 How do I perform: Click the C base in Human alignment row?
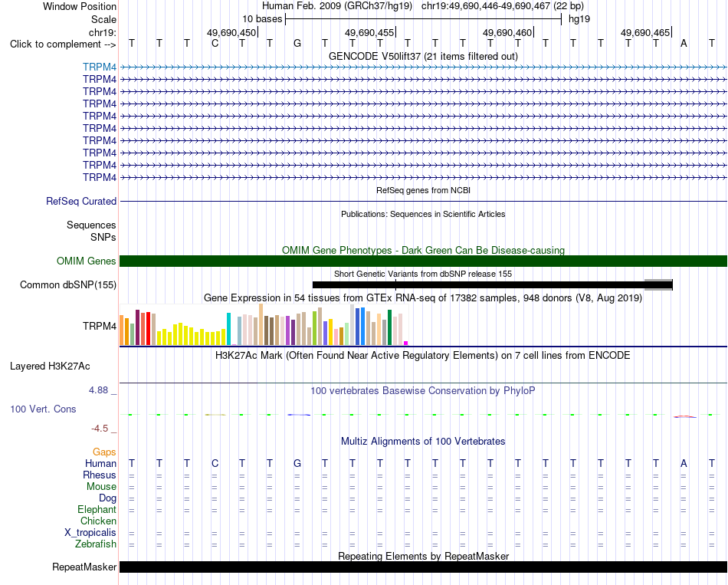point(215,464)
